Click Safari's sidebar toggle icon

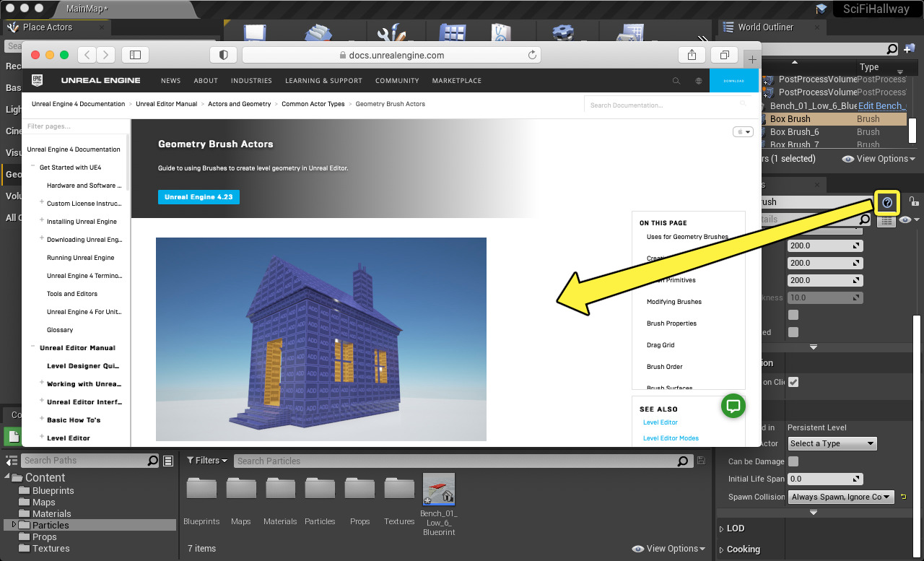[135, 55]
